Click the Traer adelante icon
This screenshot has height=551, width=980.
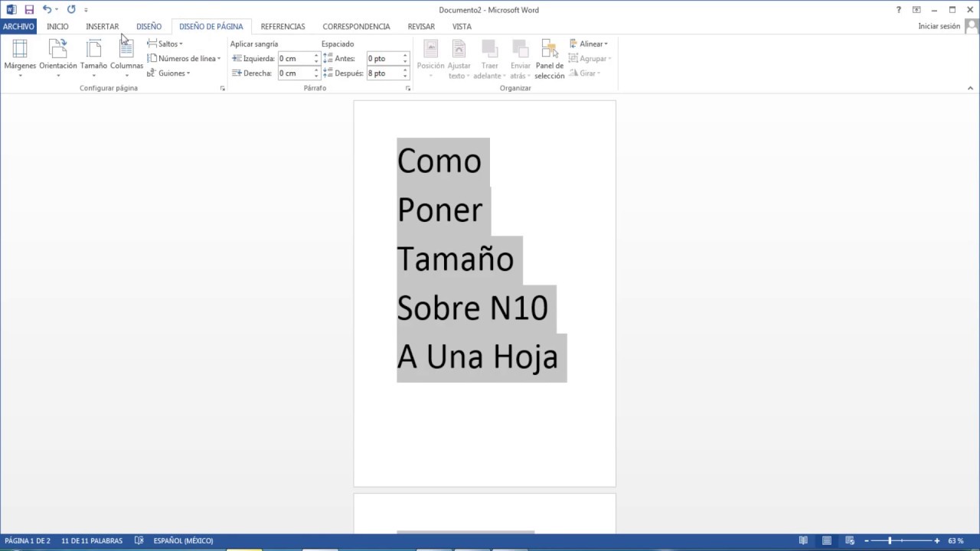(x=489, y=58)
